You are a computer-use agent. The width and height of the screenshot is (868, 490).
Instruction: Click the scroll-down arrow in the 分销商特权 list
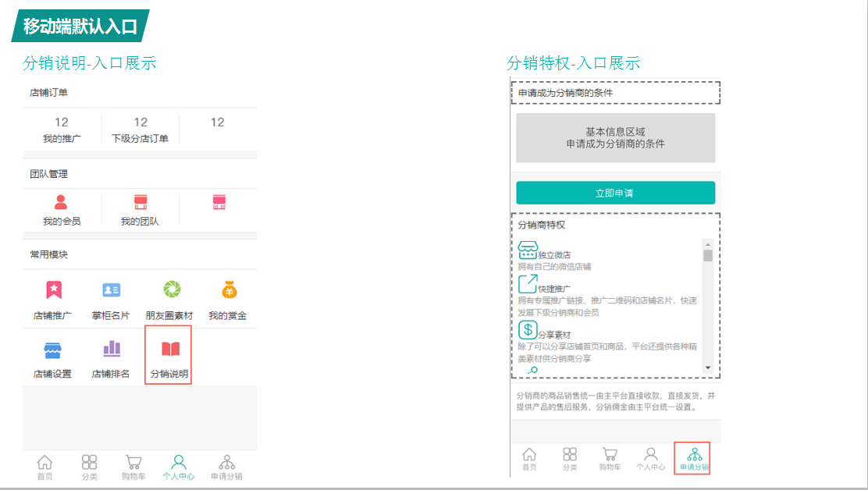tap(708, 367)
